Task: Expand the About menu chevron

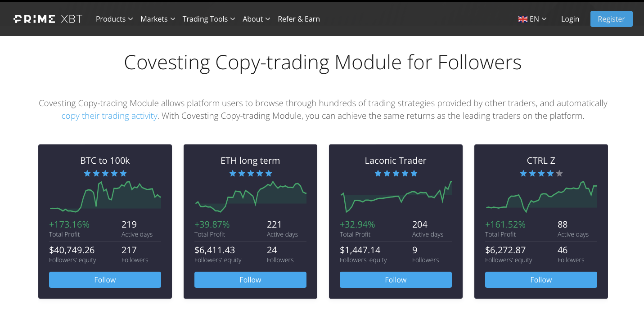Action: click(x=269, y=19)
